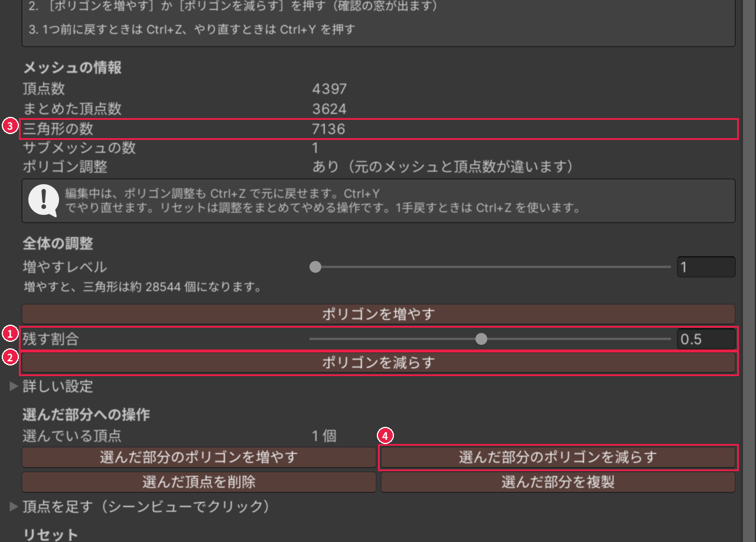Click the 選んだ頂点を削除 button
The width and height of the screenshot is (756, 542).
coord(198,482)
